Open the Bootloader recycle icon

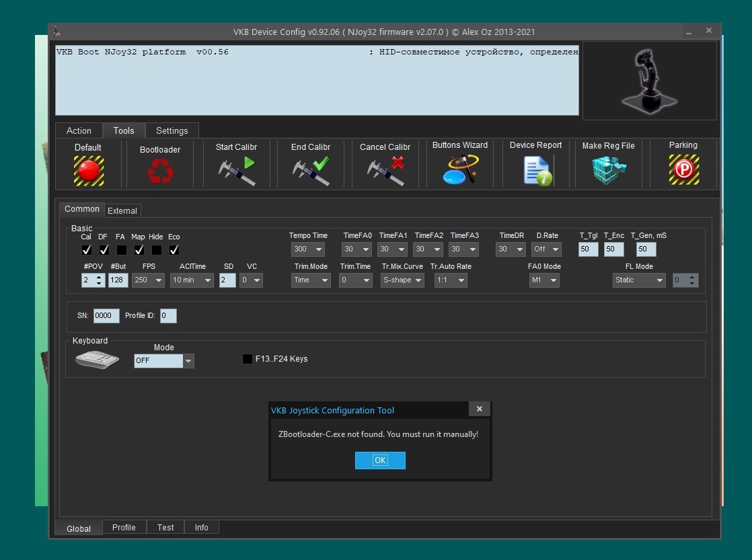(x=160, y=171)
